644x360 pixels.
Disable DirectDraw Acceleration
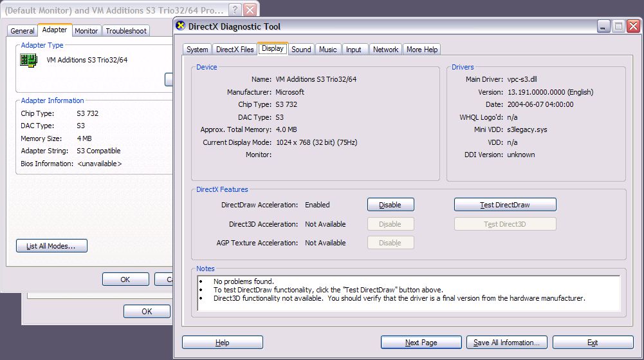coord(390,205)
